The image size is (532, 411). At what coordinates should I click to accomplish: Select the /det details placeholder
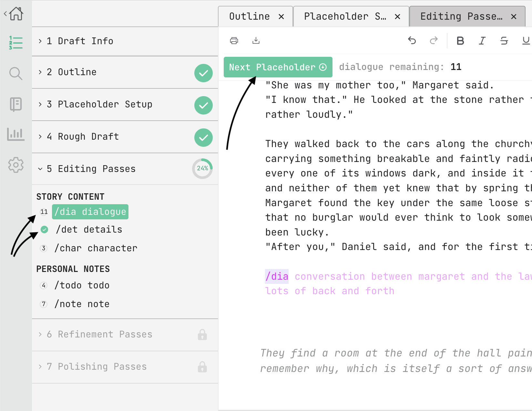tap(89, 230)
